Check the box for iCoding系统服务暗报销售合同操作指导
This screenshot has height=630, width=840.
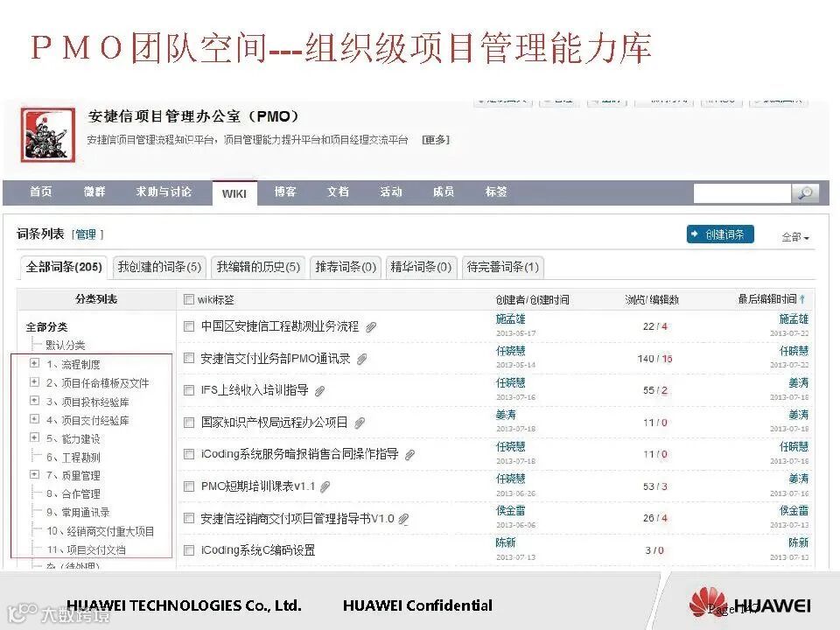pyautogui.click(x=189, y=454)
